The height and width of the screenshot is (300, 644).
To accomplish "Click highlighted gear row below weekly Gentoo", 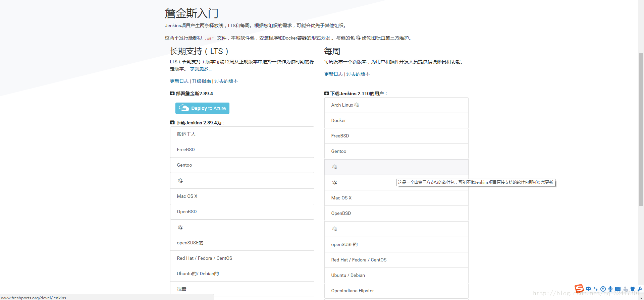I will (x=396, y=167).
